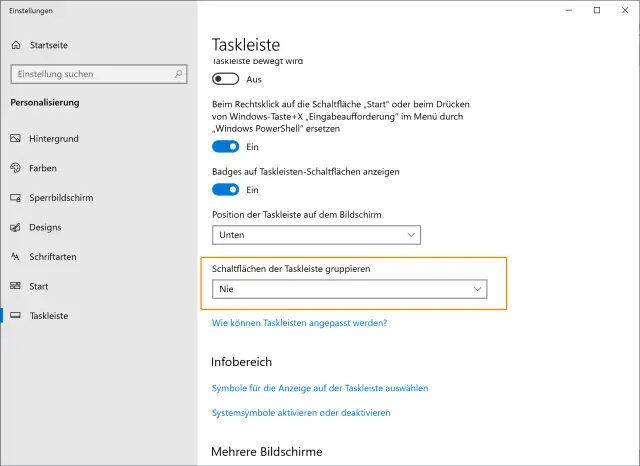This screenshot has height=466, width=640.
Task: Click the chevron arrow of the Unten dropdown
Action: [x=411, y=234]
